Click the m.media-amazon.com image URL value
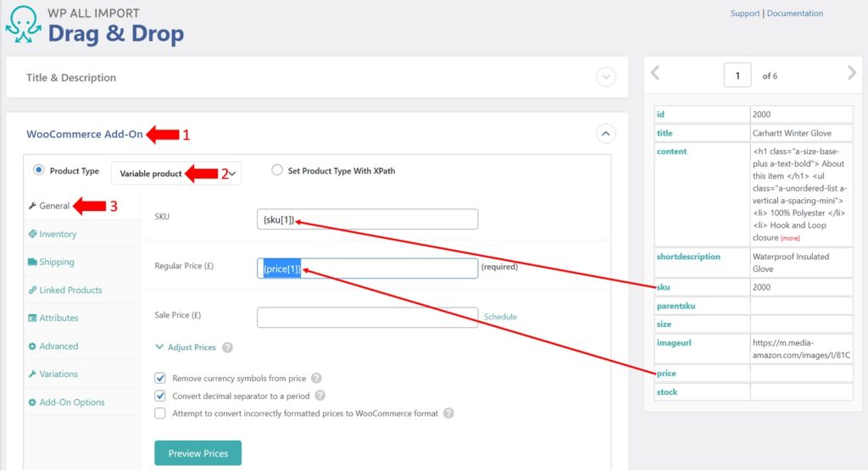This screenshot has height=471, width=868. tap(801, 349)
